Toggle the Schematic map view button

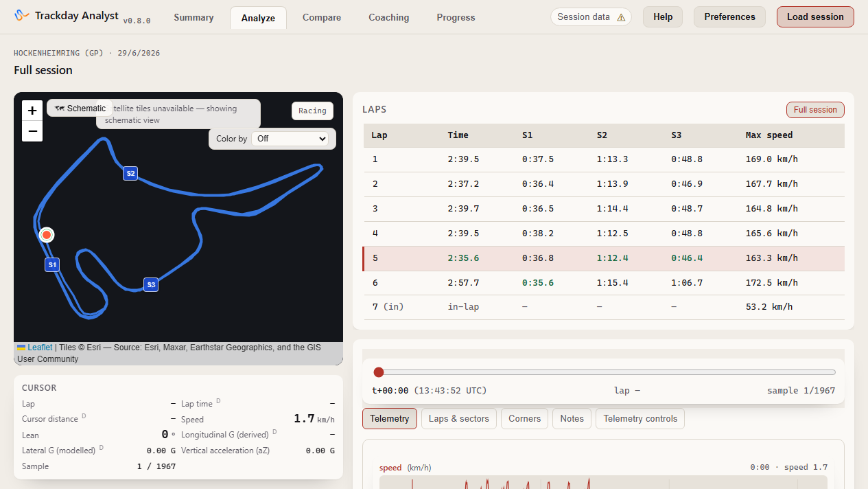[x=80, y=108]
